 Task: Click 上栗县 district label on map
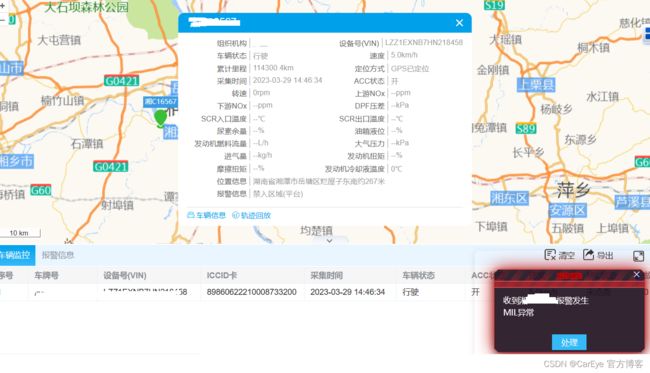(x=536, y=85)
